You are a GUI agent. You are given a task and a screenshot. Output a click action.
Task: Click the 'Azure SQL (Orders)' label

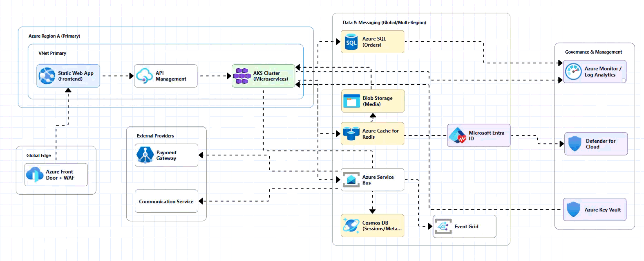tap(374, 42)
